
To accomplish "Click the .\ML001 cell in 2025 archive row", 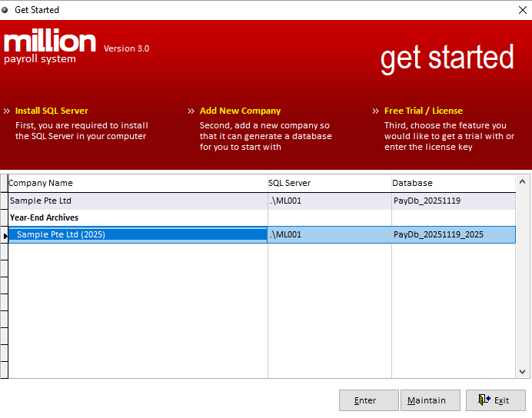I will [x=330, y=234].
